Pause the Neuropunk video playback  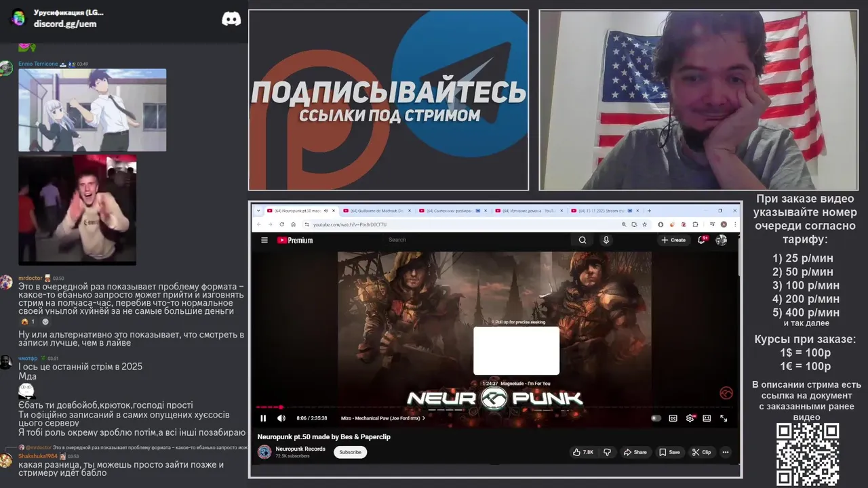[263, 418]
